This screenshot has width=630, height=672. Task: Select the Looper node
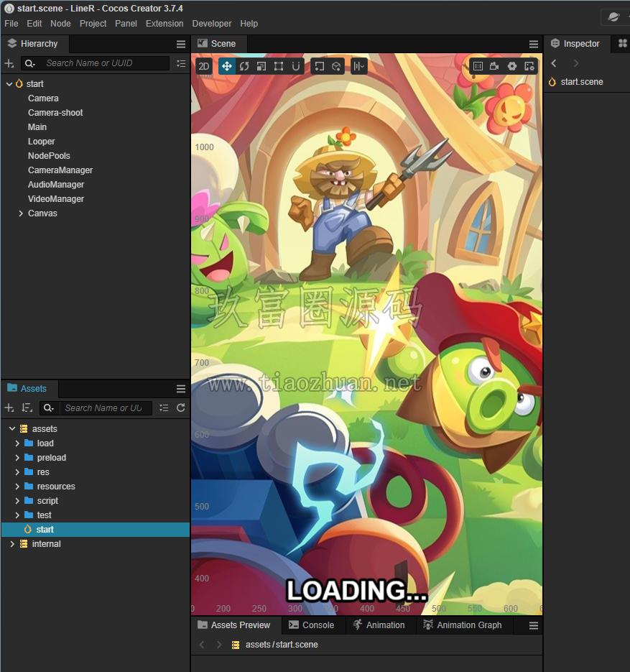42,142
